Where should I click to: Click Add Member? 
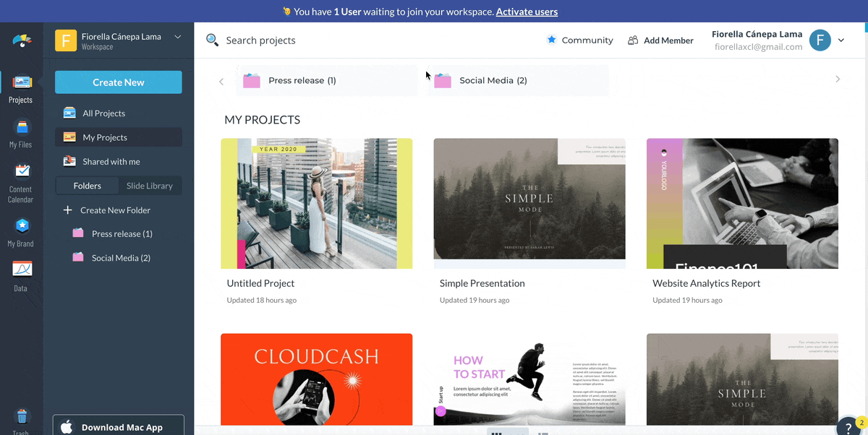click(660, 40)
